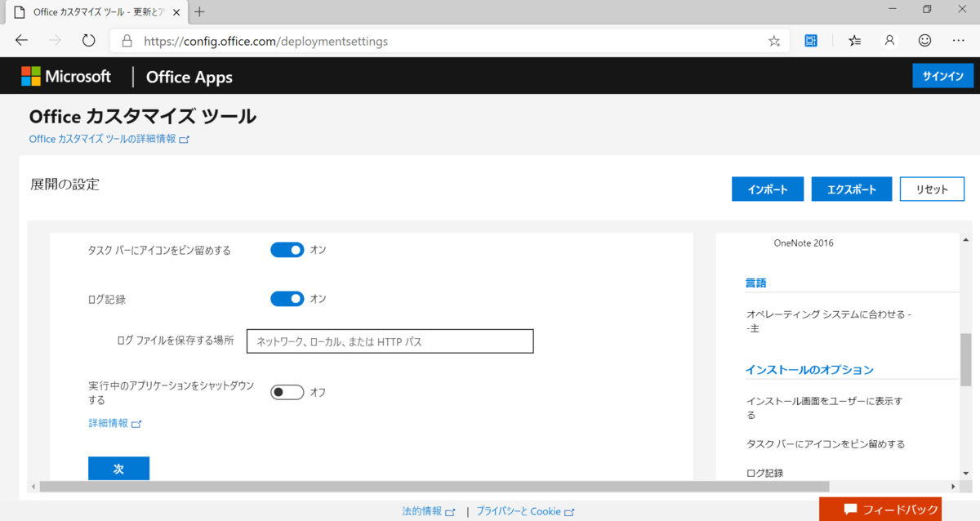Click the インポート button

[768, 189]
